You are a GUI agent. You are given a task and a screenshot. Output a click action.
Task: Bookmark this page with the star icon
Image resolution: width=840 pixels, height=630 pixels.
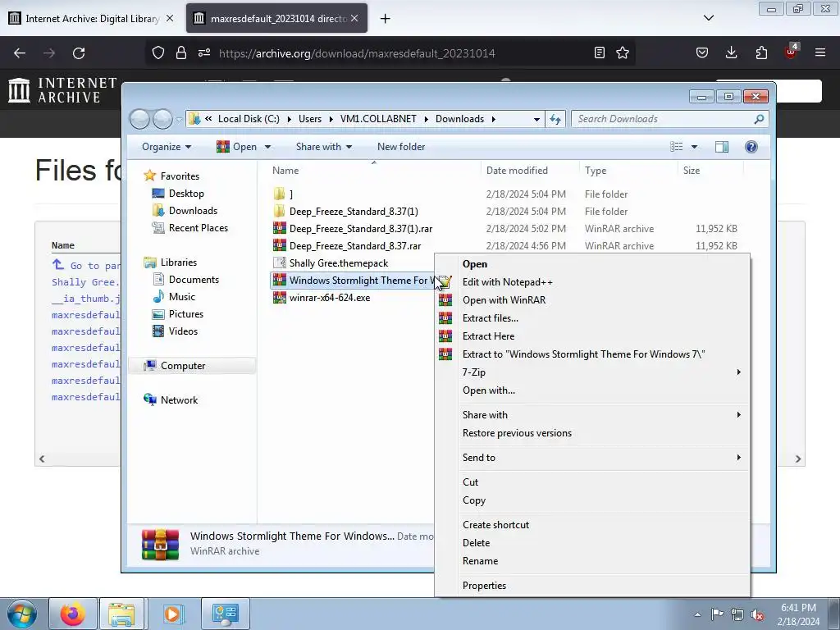tap(622, 52)
